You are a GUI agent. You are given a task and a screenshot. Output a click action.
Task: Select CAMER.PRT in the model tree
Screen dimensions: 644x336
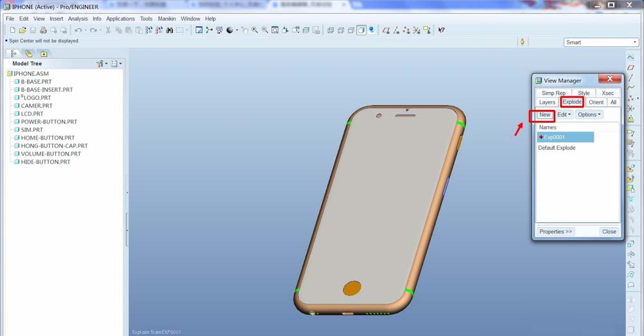pyautogui.click(x=33, y=106)
